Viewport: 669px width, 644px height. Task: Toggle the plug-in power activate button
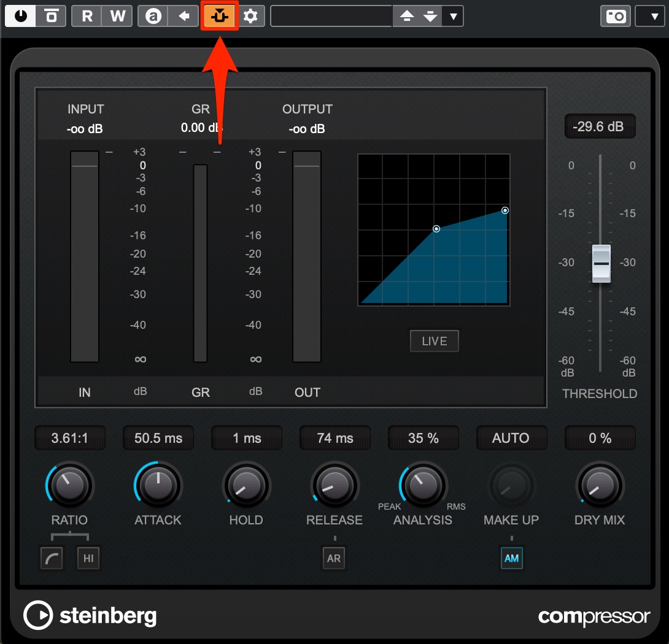tap(20, 16)
